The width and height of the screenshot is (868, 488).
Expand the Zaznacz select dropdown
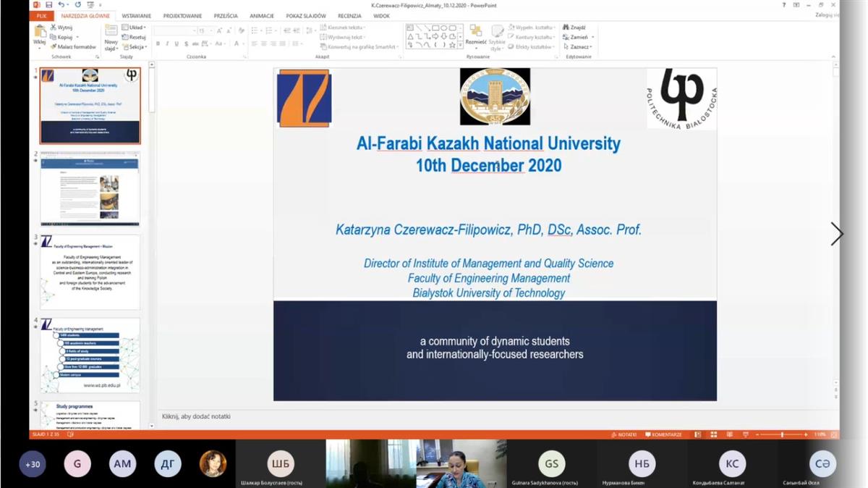click(x=579, y=46)
